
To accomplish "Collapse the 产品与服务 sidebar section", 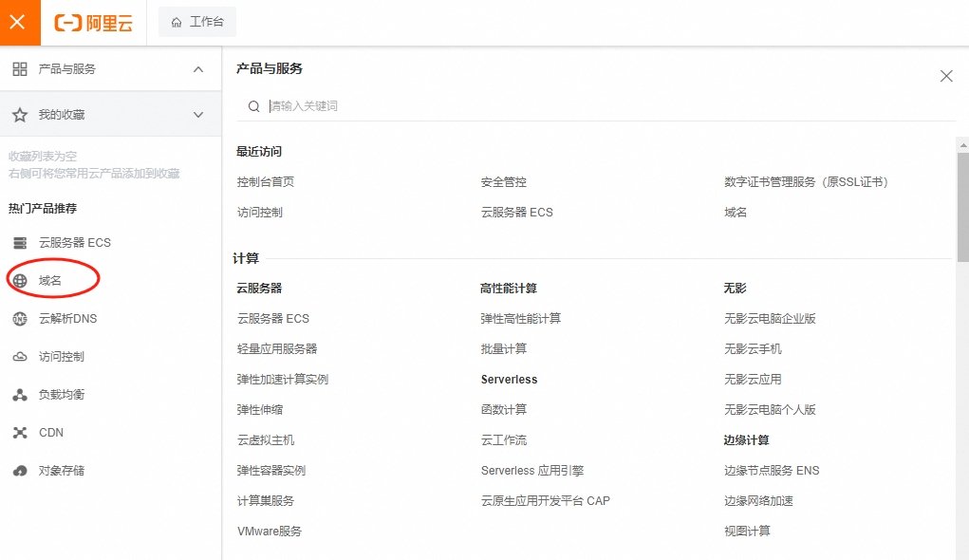I will pyautogui.click(x=198, y=69).
